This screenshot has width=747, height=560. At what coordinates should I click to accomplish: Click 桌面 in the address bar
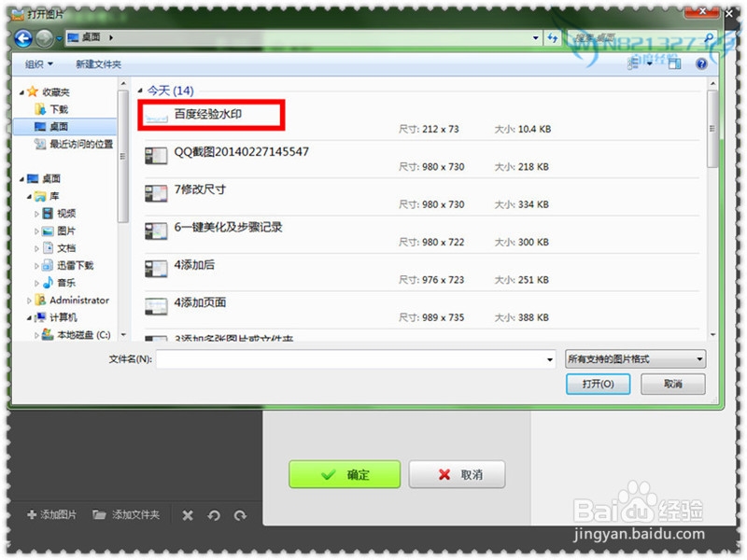(x=91, y=38)
